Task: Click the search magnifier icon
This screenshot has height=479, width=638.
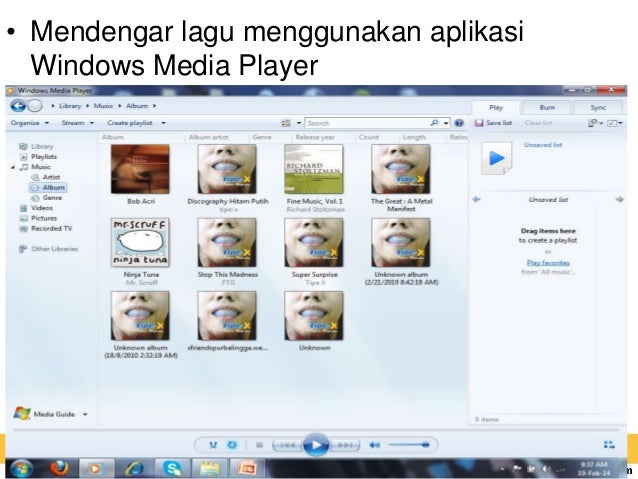Action: 435,123
